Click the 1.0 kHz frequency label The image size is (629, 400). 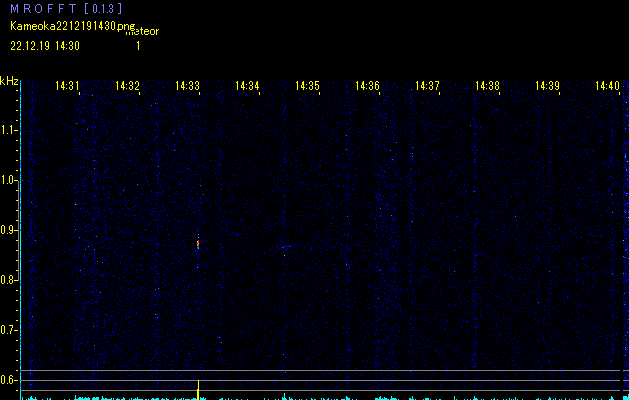click(8, 180)
